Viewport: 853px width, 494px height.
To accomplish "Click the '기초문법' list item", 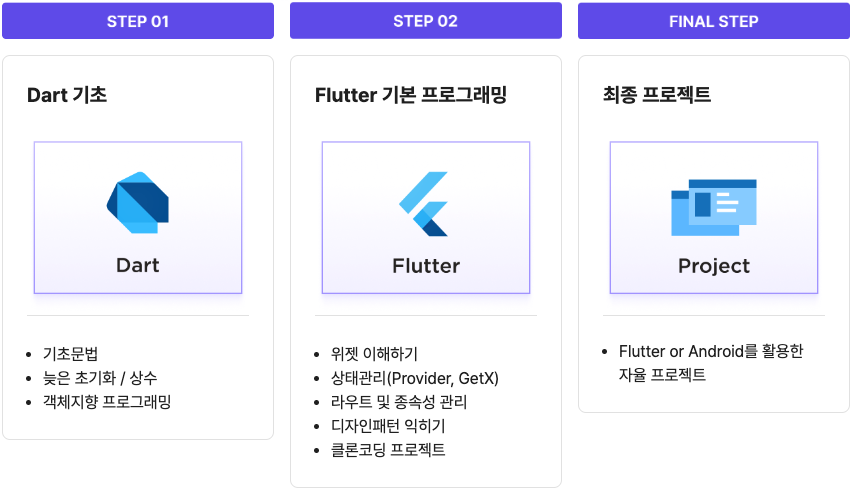I will tap(70, 354).
